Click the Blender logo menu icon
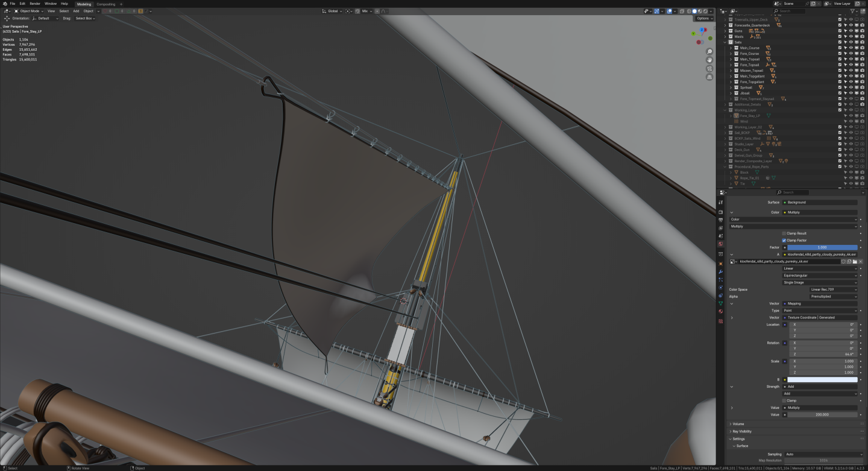The image size is (868, 471). (4, 4)
